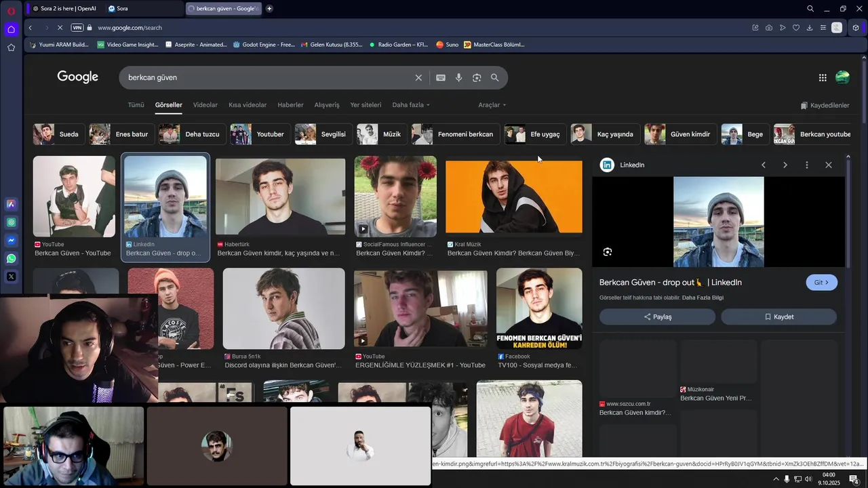This screenshot has height=488, width=868.
Task: Open the TV100 Facebook image result
Action: (x=539, y=309)
